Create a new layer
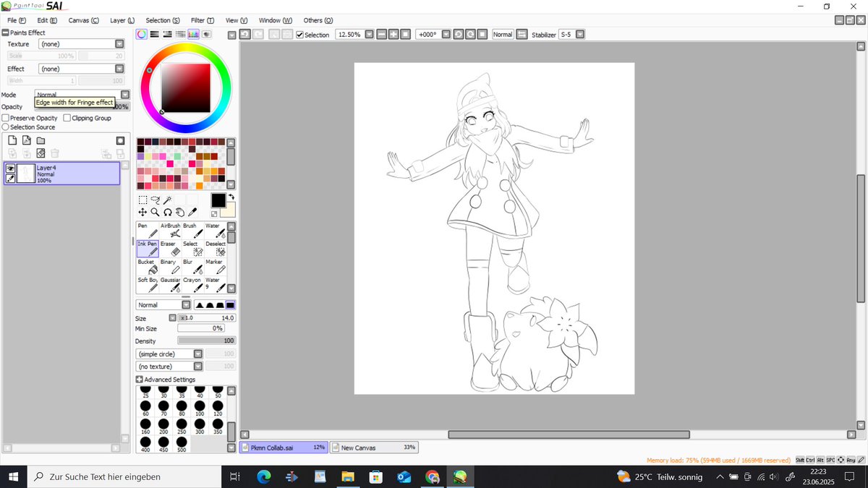 pyautogui.click(x=12, y=140)
